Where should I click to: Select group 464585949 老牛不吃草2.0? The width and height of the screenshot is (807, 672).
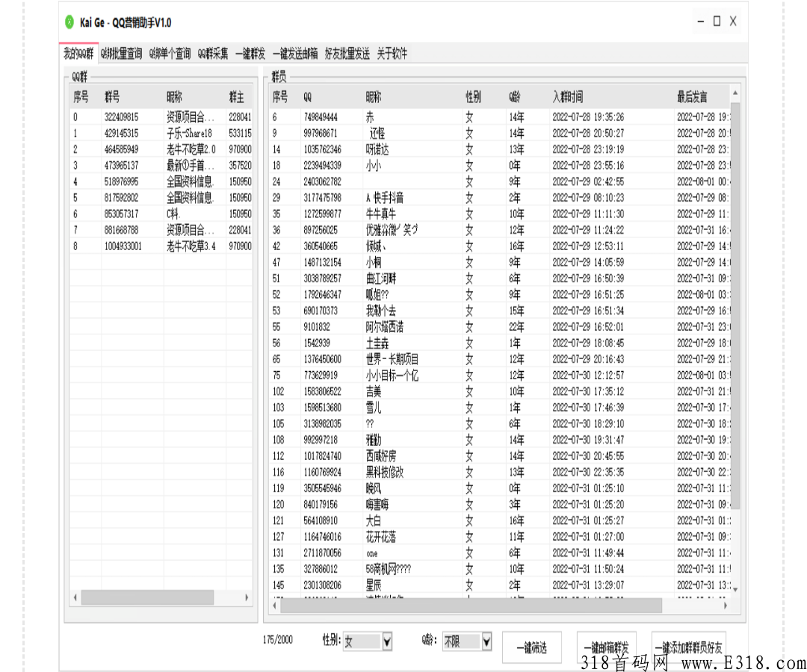tap(161, 149)
